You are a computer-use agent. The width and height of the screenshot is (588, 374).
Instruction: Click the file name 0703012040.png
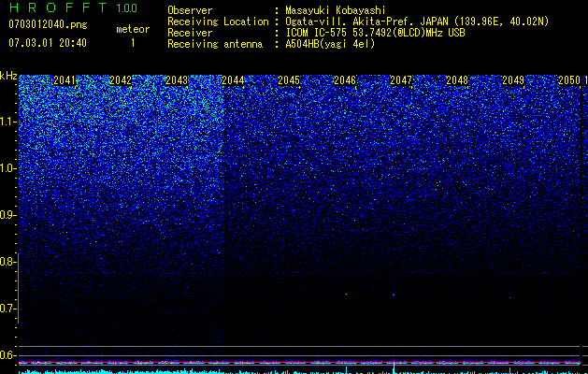48,24
